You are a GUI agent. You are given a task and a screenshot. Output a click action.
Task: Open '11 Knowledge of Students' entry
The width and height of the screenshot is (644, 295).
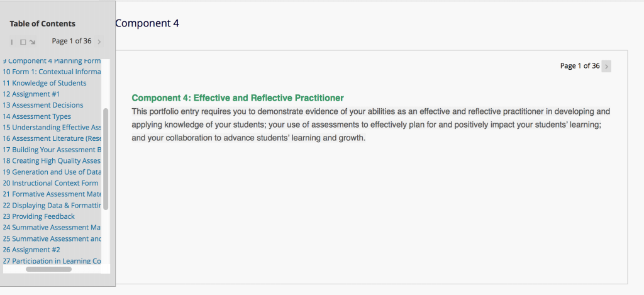[x=45, y=83]
